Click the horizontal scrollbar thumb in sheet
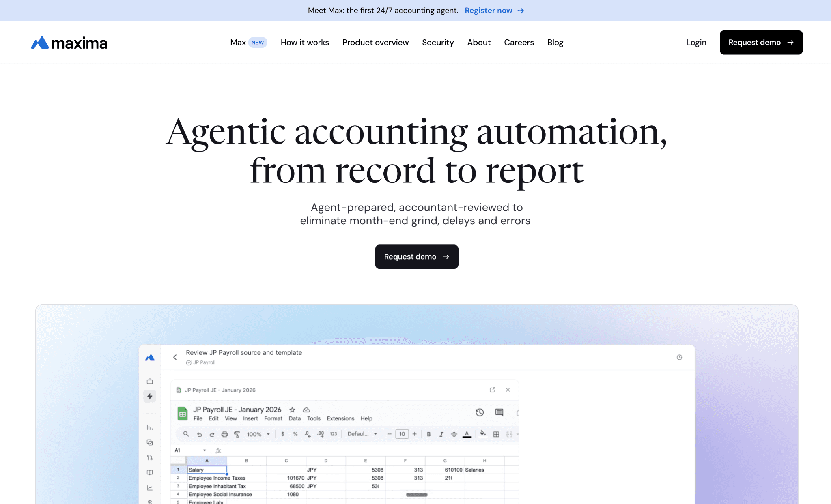Viewport: 831px width, 504px height. [417, 495]
